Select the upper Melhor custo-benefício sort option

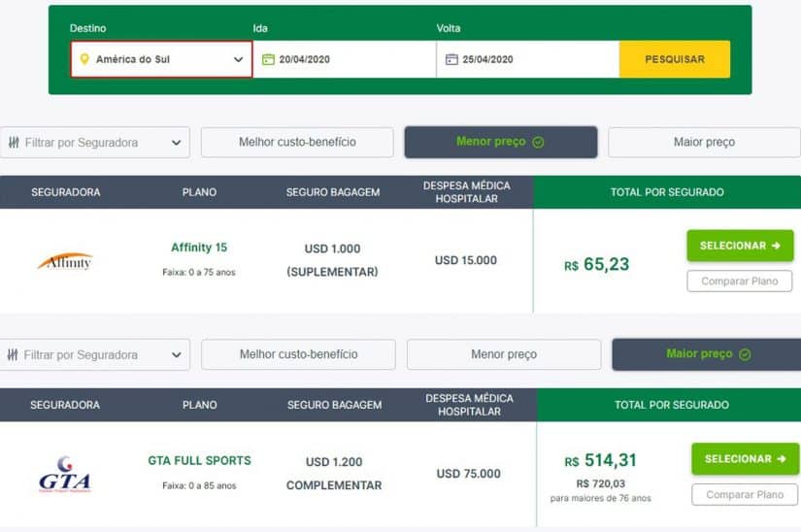pos(297,143)
